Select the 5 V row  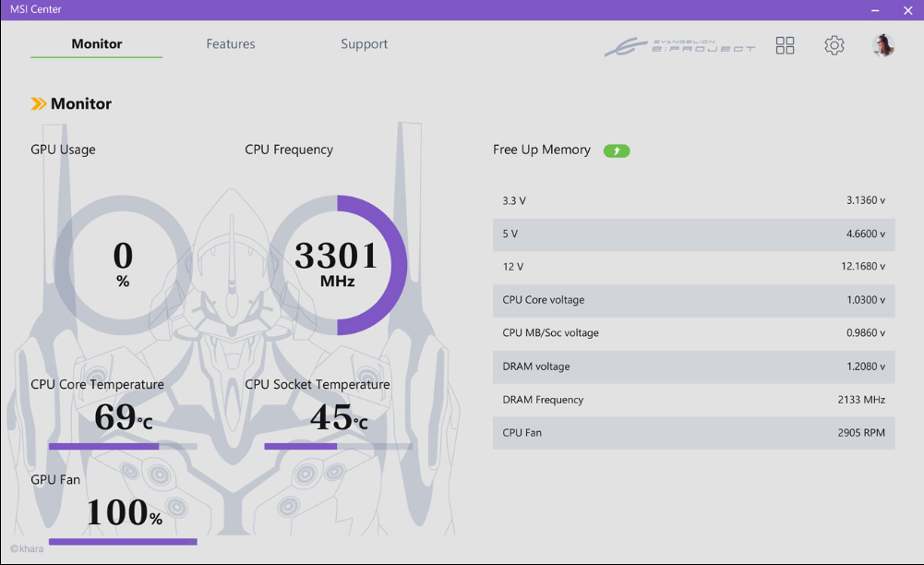pos(693,234)
